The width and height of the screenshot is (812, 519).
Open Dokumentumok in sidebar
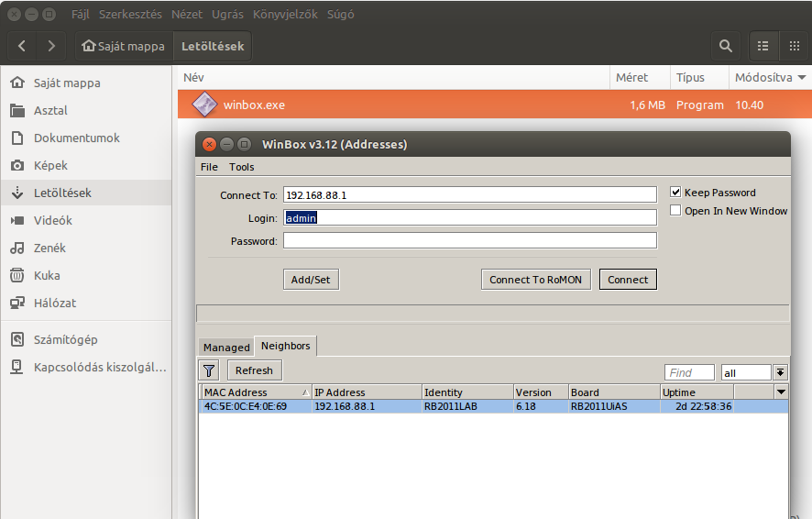point(86,138)
